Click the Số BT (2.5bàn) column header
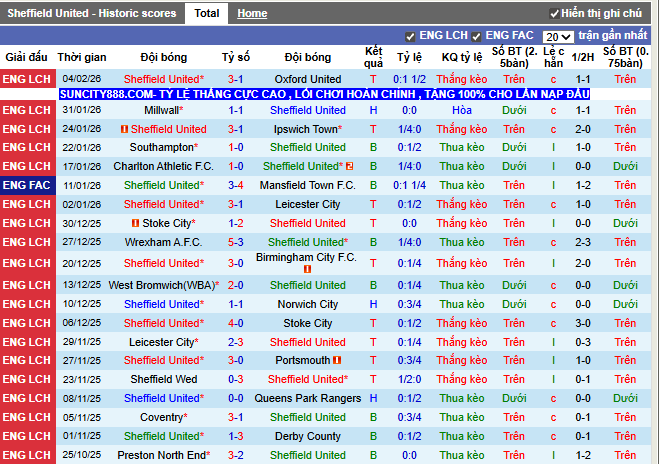Viewport: 659px width, 464px height. pos(514,57)
